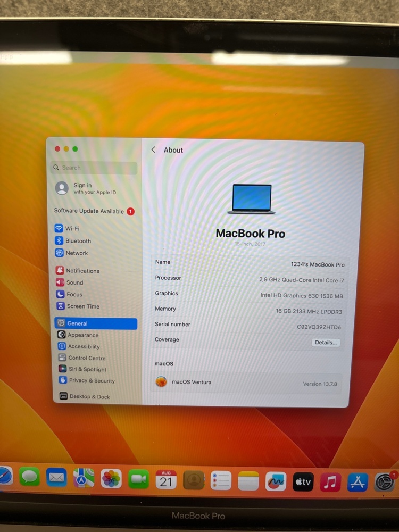The height and width of the screenshot is (532, 399).
Task: Click the computer name 1234's MacBook Pro
Action: point(318,264)
